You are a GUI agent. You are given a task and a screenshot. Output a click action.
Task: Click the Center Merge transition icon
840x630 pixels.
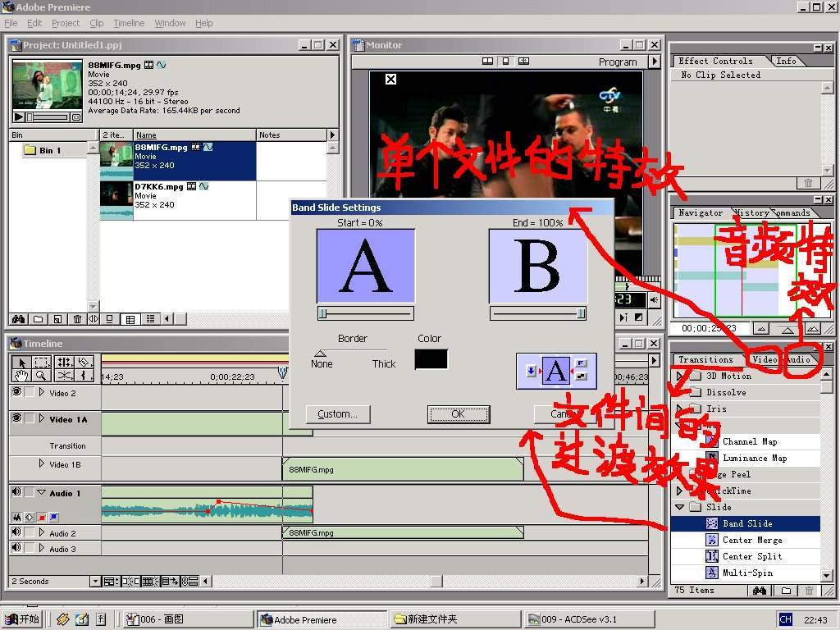(711, 540)
